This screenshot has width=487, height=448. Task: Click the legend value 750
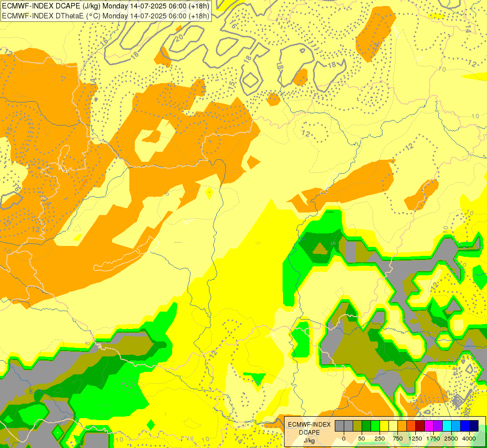(x=397, y=439)
